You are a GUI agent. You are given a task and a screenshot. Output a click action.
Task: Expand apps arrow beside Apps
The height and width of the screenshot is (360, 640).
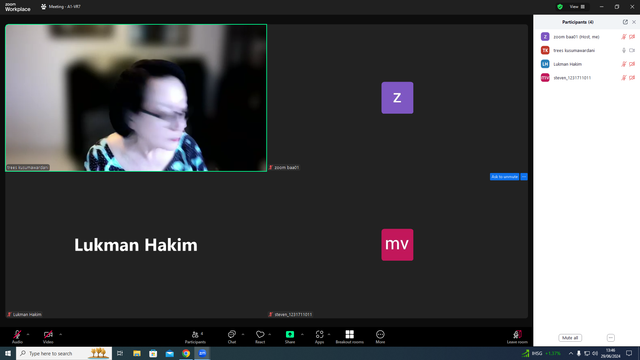(329, 334)
